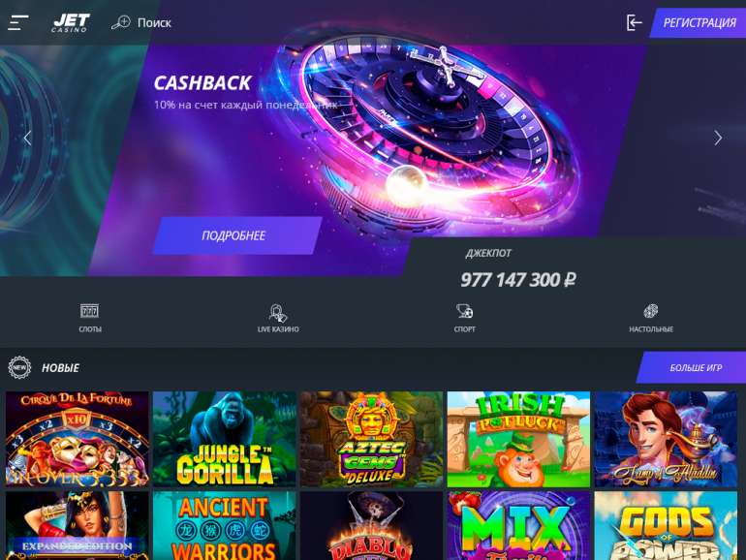This screenshot has width=746, height=560.
Task: Launch Aztec Gems Deluxe game
Action: pyautogui.click(x=371, y=439)
